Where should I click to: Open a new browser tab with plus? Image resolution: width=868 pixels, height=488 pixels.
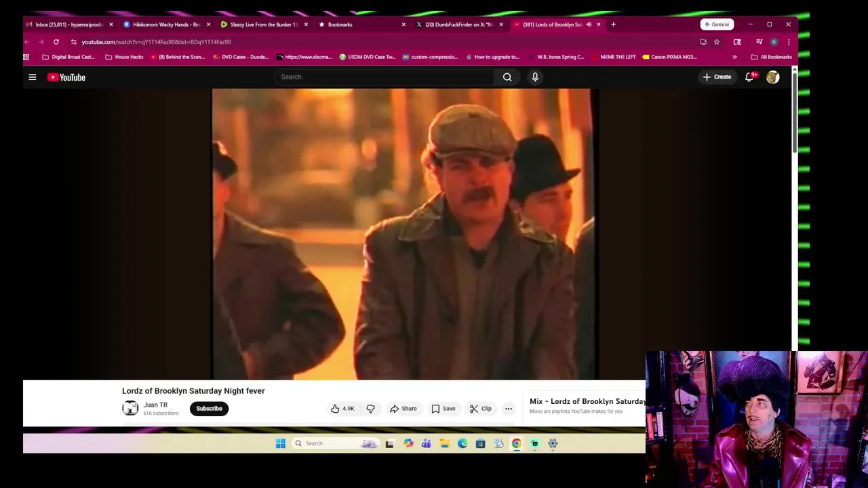(613, 24)
